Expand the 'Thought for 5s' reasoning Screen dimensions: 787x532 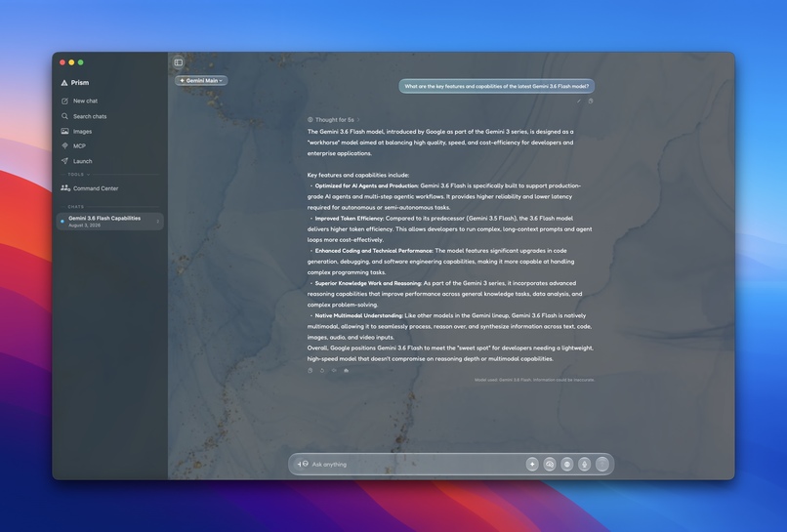(334, 120)
